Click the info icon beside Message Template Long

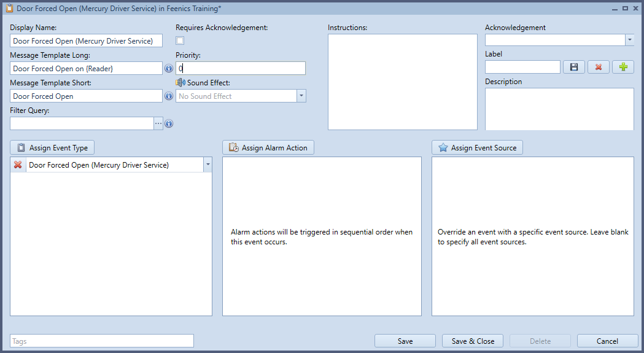click(x=169, y=68)
